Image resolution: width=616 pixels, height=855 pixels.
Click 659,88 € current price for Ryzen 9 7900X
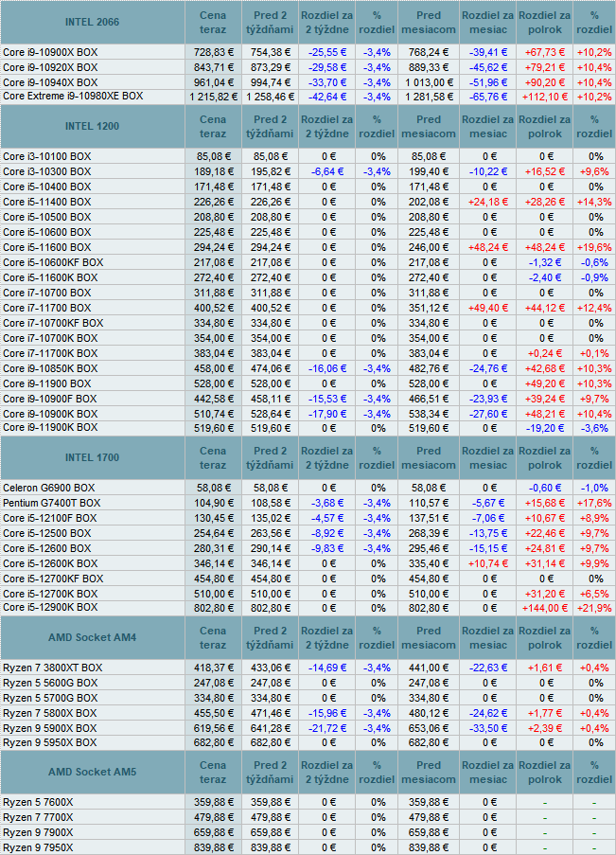point(214,832)
